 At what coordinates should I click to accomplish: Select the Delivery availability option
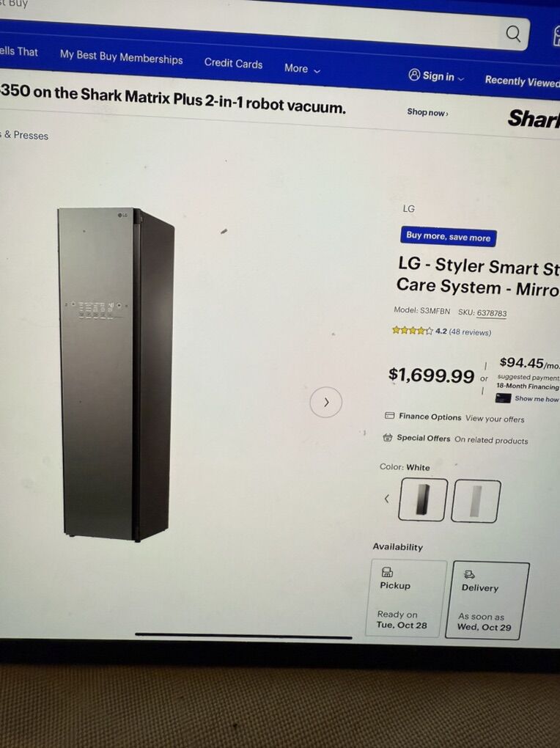[x=487, y=601]
